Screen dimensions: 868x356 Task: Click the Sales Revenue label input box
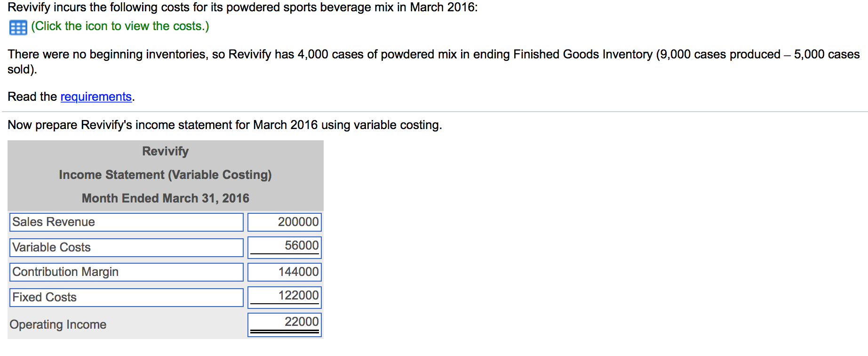point(126,222)
